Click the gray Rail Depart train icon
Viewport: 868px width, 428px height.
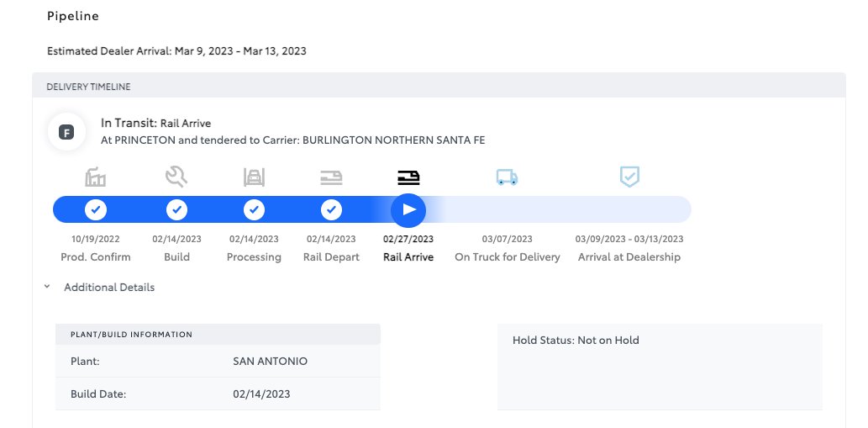(331, 177)
